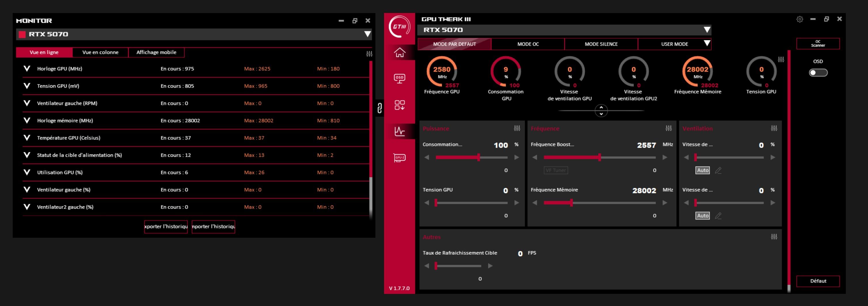Toggle the OSD switch

click(x=818, y=73)
